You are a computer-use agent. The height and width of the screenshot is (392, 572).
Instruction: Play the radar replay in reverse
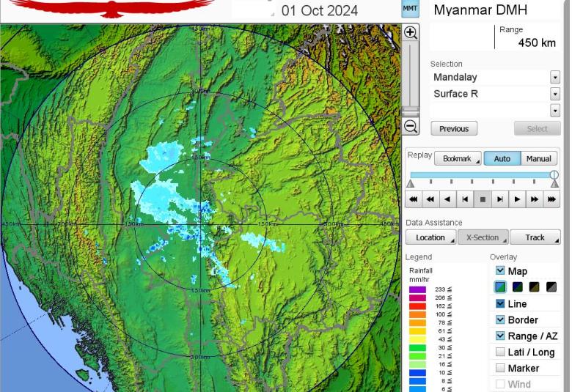(x=447, y=199)
